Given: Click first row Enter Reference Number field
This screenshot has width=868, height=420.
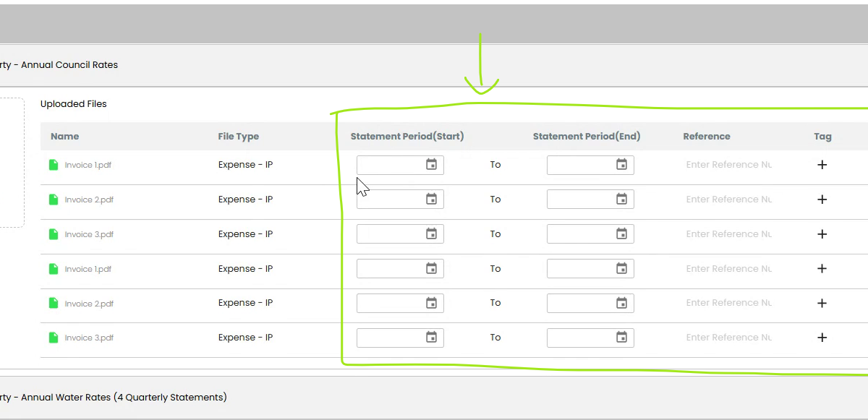Looking at the screenshot, I should coord(729,165).
